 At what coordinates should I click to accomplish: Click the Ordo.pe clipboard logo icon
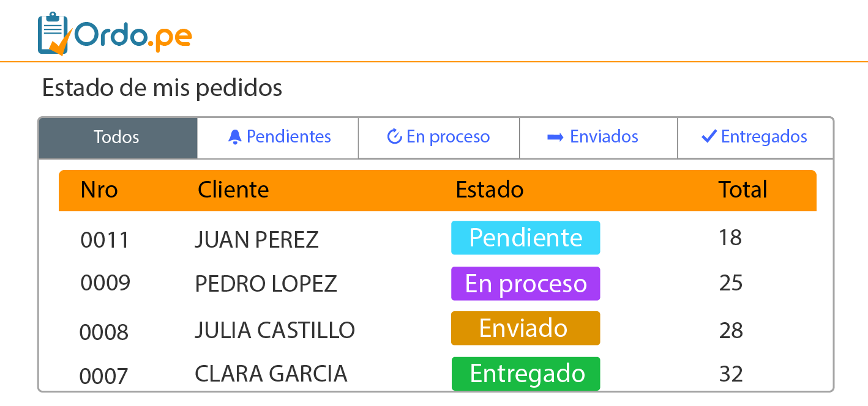click(54, 34)
